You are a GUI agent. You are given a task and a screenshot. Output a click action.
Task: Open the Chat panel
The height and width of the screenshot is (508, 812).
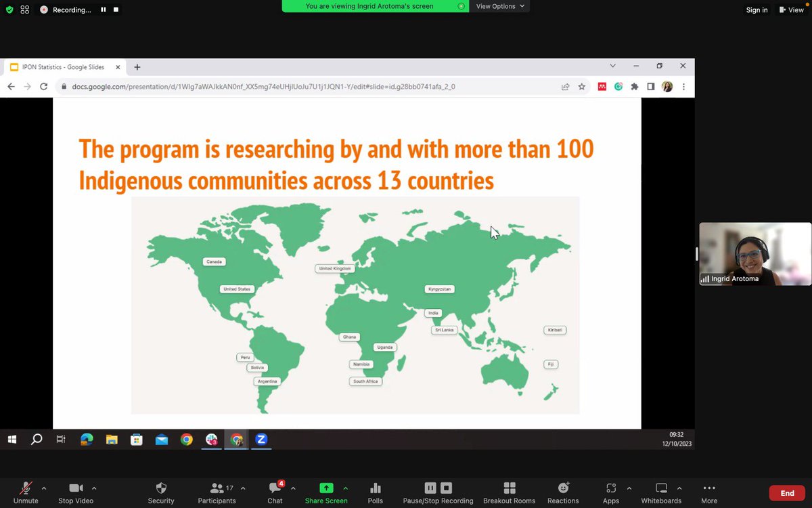[275, 493]
